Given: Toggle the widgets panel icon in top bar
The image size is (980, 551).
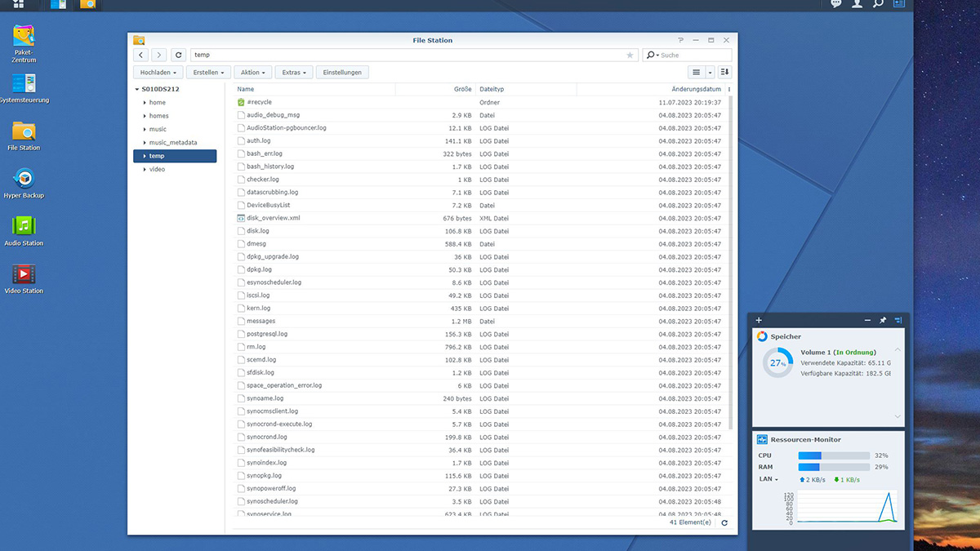Looking at the screenshot, I should [899, 4].
